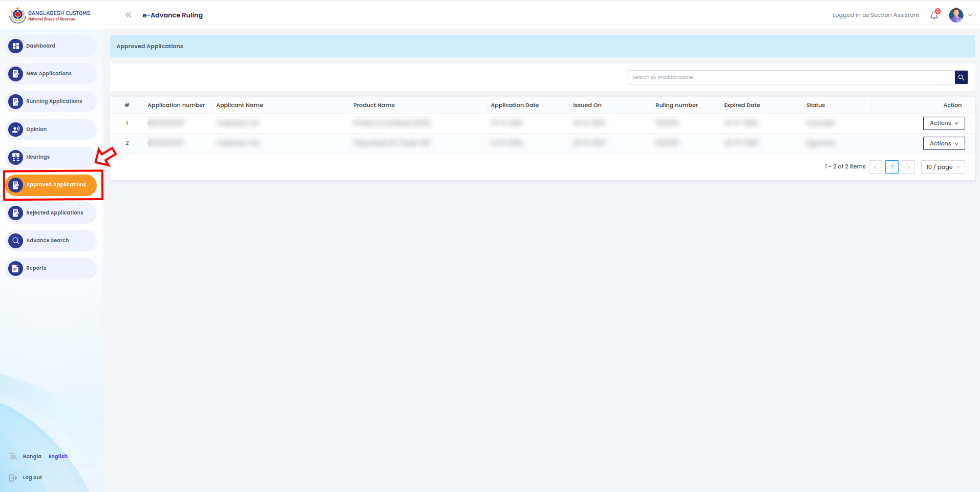Click the Application Date column header

point(515,105)
